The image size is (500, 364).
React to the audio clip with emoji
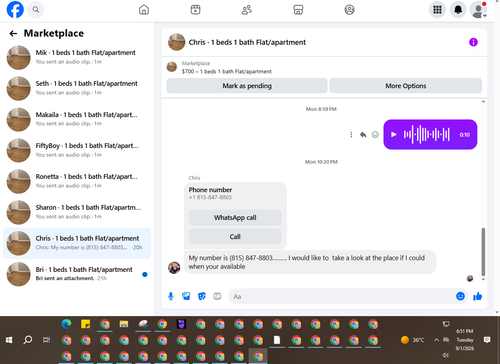(375, 134)
